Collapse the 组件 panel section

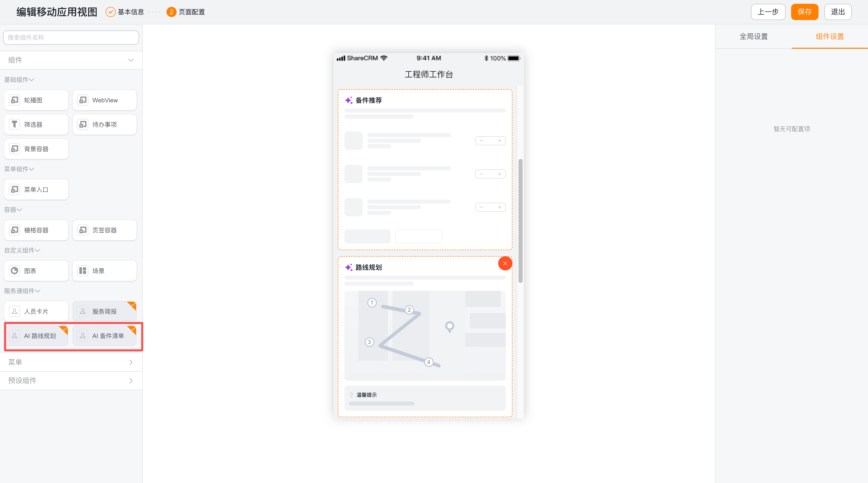point(131,60)
